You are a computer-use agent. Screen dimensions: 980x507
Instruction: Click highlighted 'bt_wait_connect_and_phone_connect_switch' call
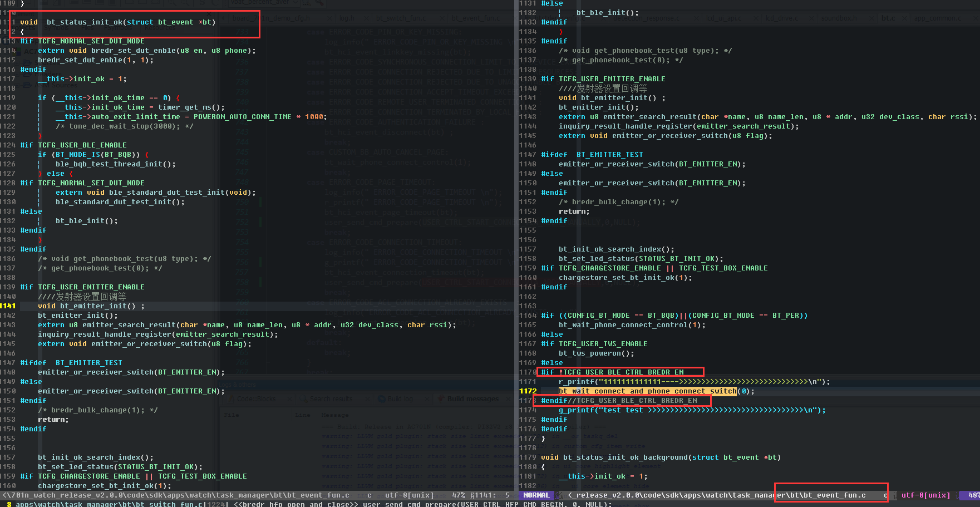(x=648, y=391)
